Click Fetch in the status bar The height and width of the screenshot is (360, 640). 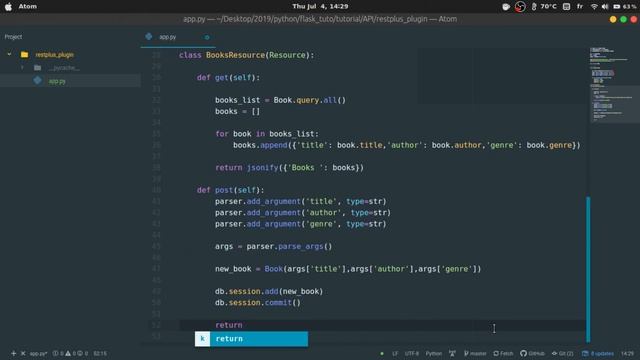(503, 353)
